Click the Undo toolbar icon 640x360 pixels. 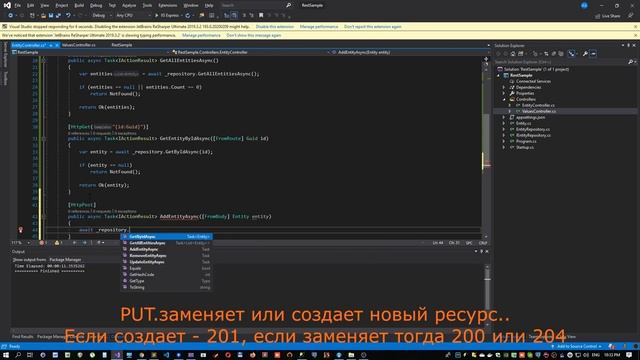[x=68, y=16]
